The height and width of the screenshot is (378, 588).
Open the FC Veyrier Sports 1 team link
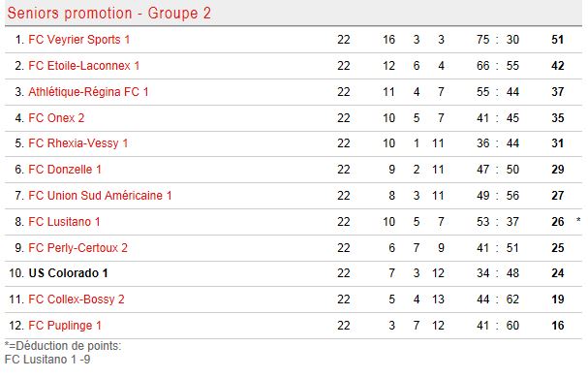[79, 40]
